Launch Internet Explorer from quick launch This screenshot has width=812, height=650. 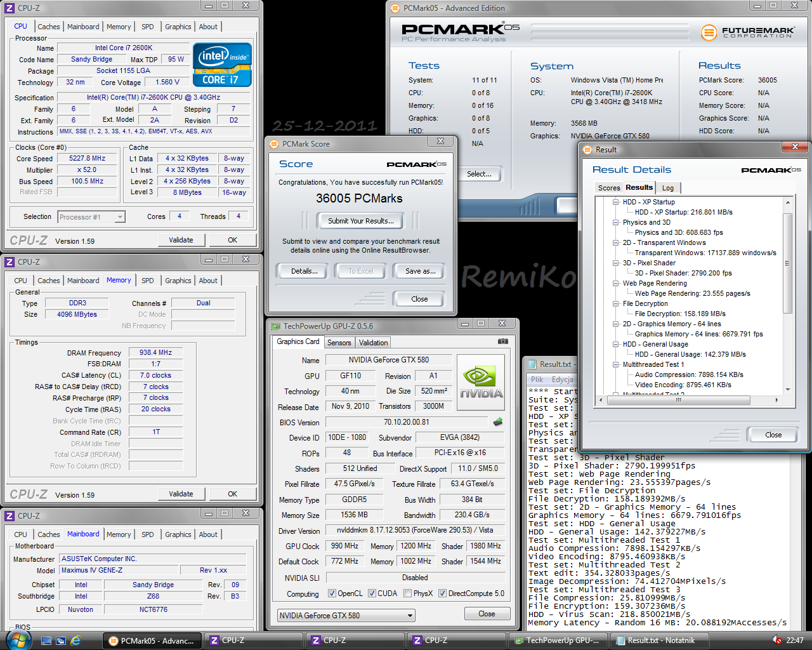tap(75, 640)
